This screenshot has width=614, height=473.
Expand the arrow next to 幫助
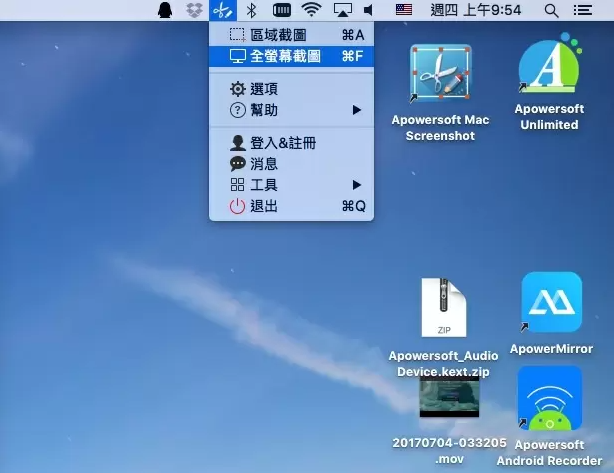356,110
